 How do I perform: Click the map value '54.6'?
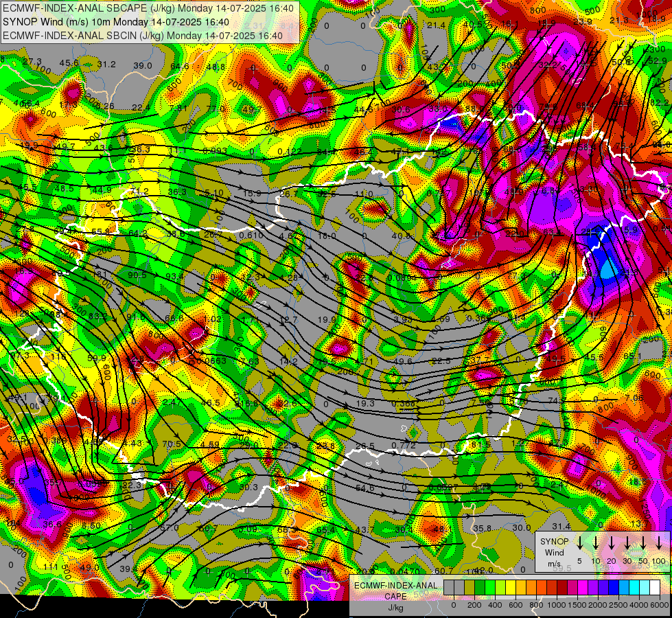365,488
